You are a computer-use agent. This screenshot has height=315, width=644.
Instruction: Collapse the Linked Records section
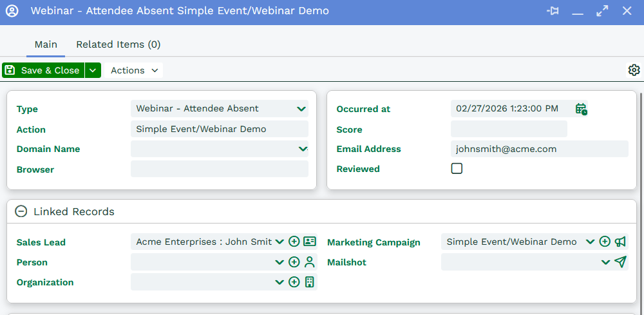(x=21, y=211)
